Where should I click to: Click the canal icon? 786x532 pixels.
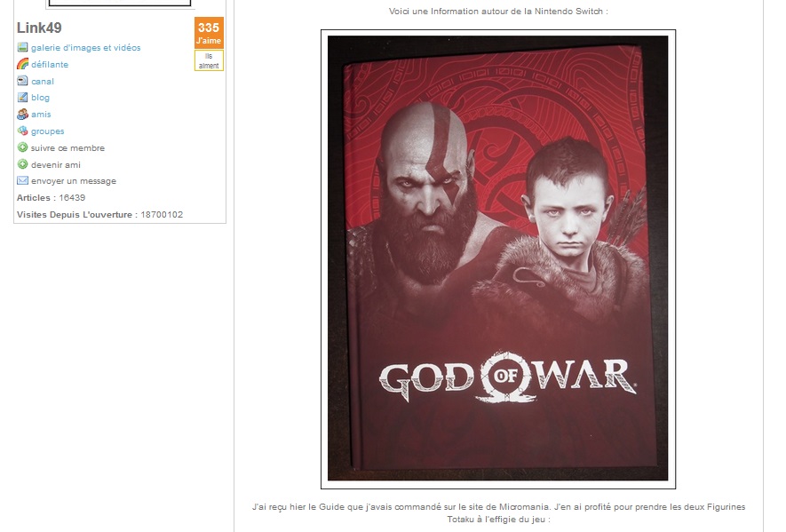coord(22,81)
